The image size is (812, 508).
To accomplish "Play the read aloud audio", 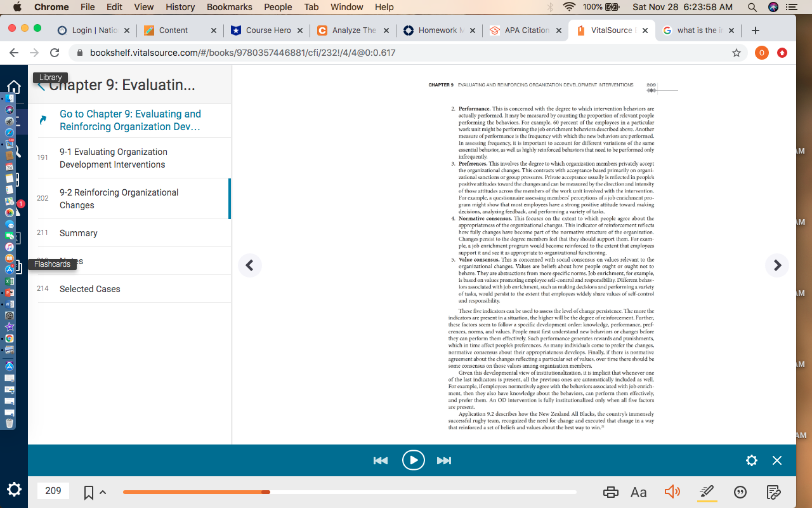I will 413,460.
